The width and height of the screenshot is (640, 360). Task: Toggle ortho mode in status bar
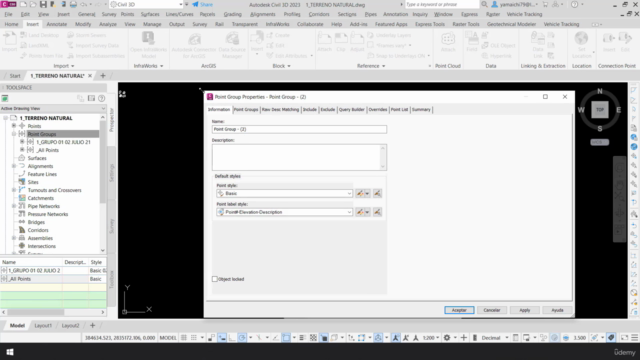232,338
